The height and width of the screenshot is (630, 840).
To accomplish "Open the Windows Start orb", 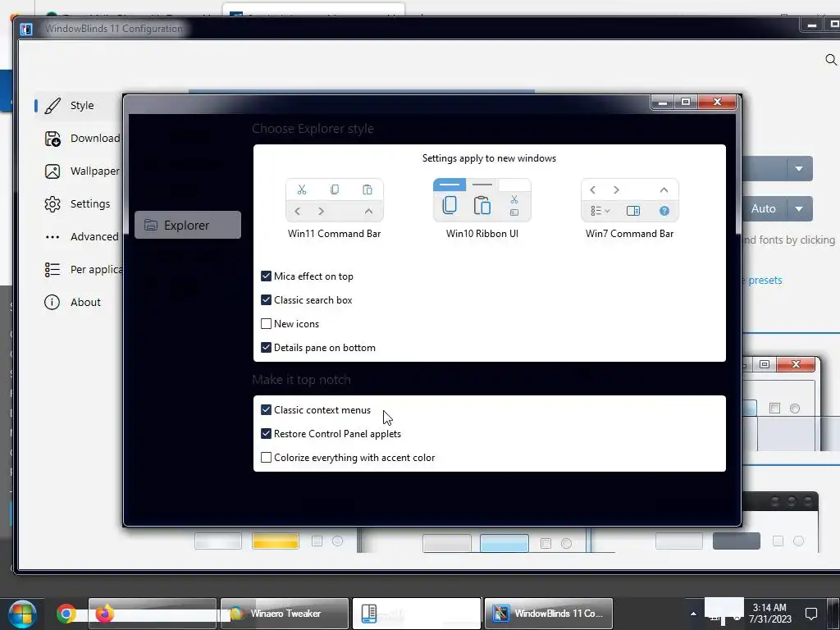I will point(22,614).
